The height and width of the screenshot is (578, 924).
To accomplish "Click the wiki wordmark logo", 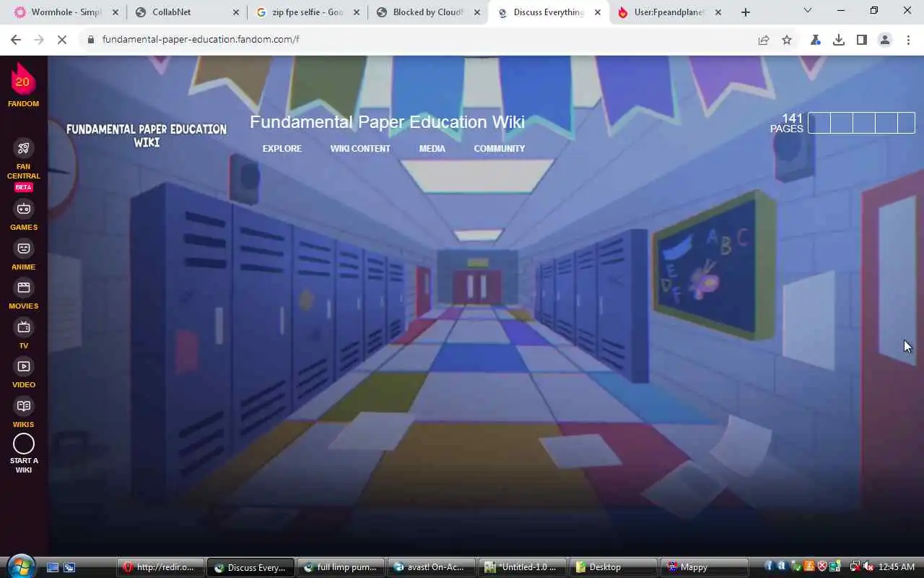I will [147, 136].
